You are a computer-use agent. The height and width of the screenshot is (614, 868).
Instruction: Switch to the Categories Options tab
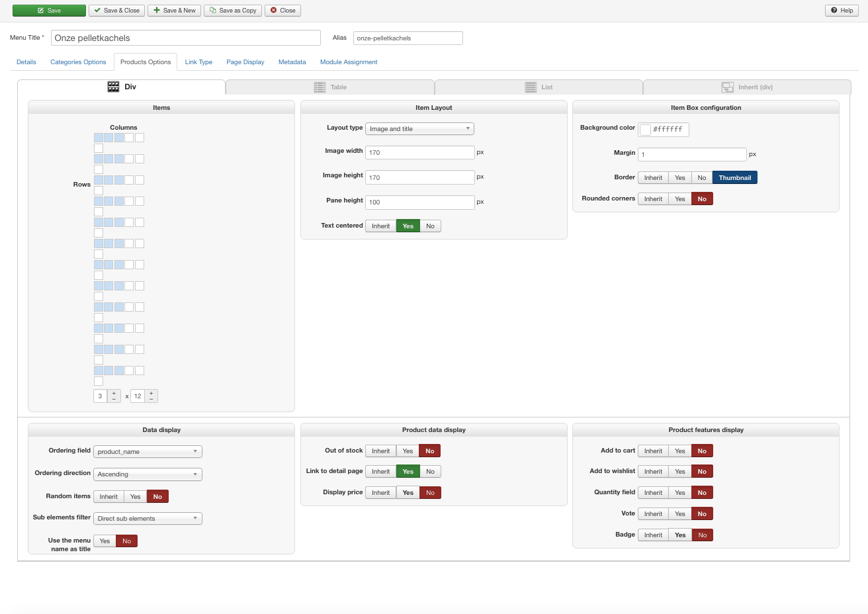click(x=78, y=62)
